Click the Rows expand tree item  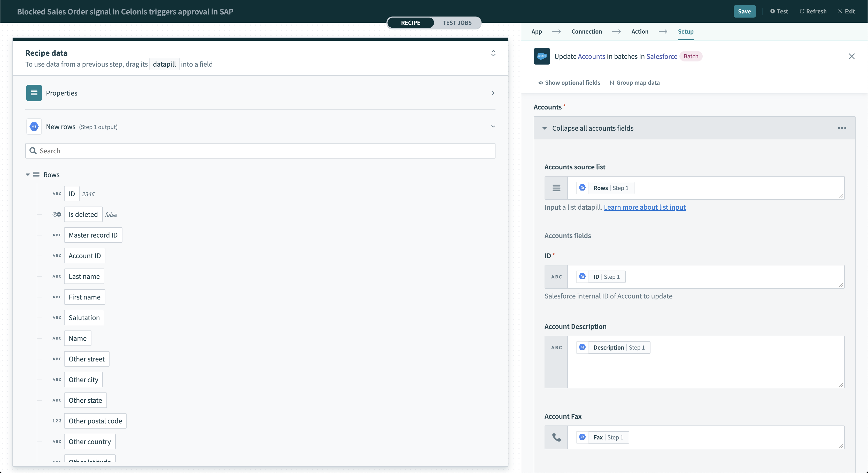click(x=27, y=175)
